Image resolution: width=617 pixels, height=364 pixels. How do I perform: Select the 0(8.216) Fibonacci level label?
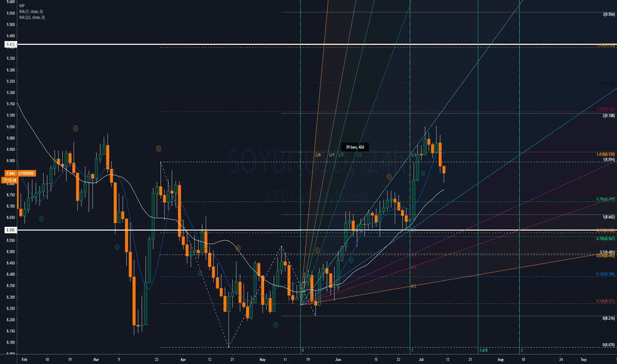click(608, 318)
